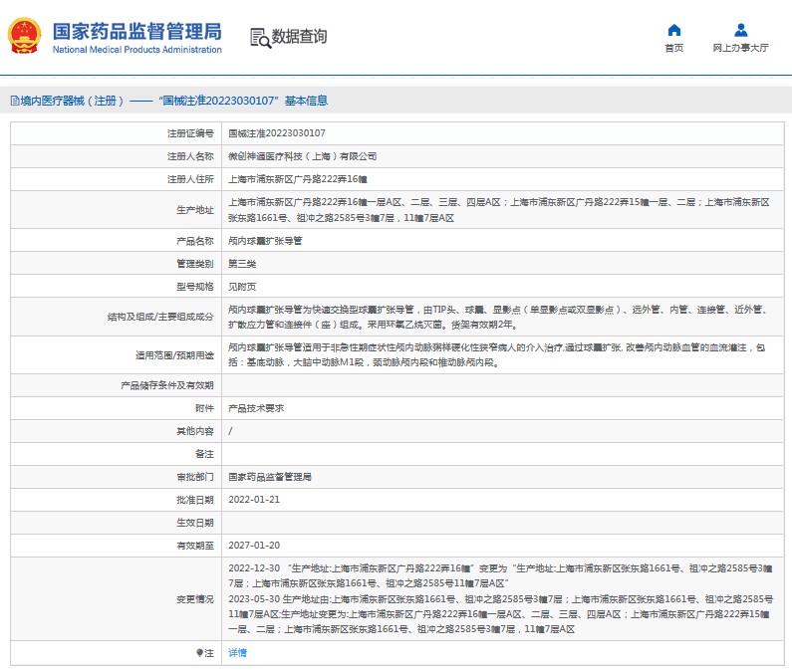This screenshot has width=792, height=672.
Task: Go to 首页 via the home icon
Action: tap(673, 30)
